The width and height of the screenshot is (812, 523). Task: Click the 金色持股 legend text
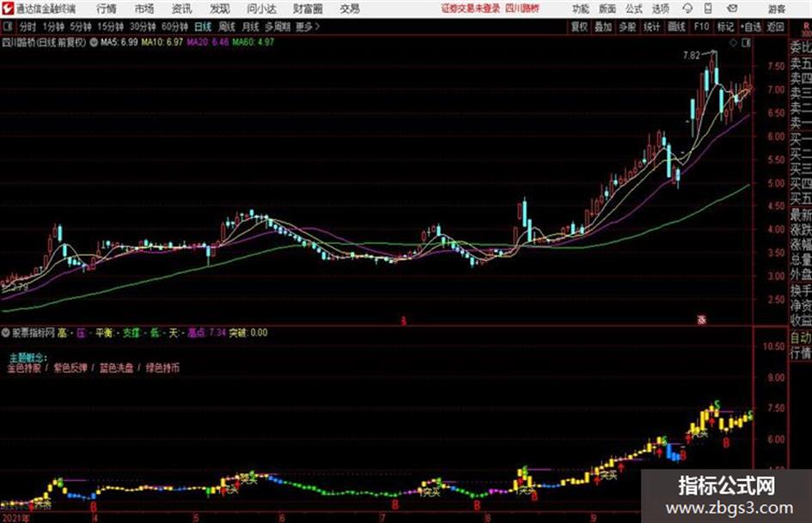click(x=24, y=368)
